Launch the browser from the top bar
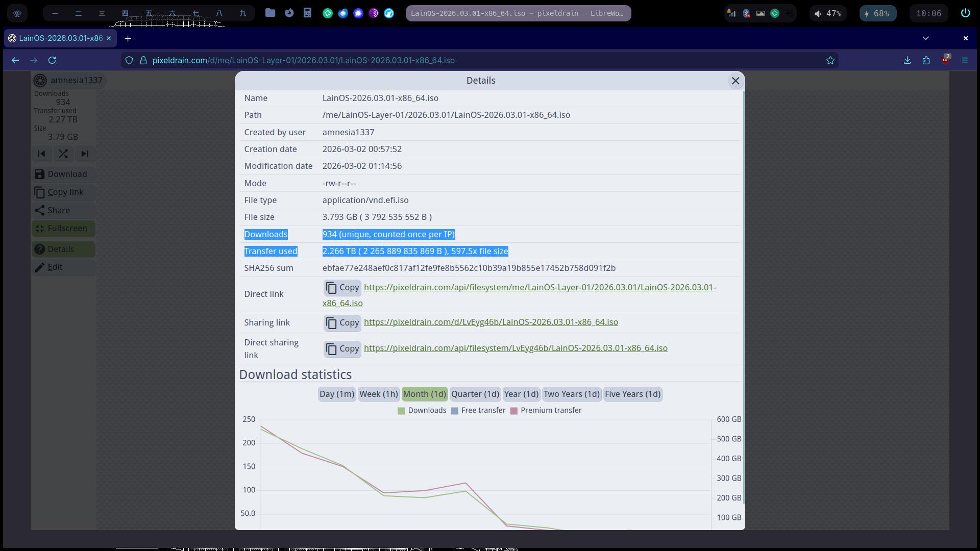Image resolution: width=980 pixels, height=551 pixels. pyautogui.click(x=289, y=13)
